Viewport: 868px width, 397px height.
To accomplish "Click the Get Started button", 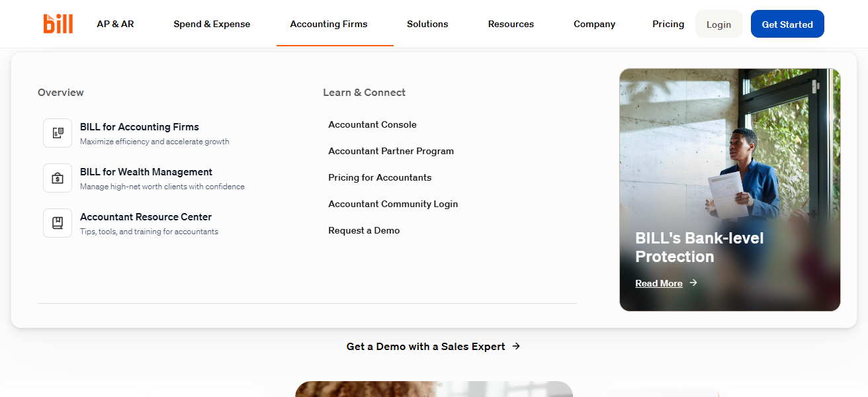I will 787,24.
